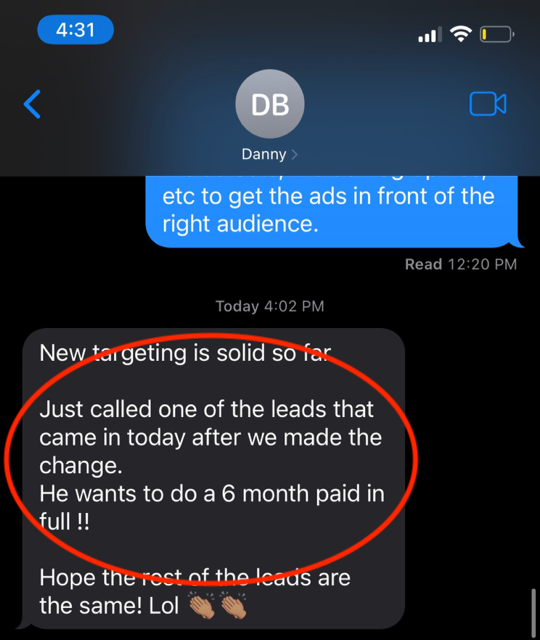Viewport: 540px width, 640px height.
Task: Tap the Read 12:20 PM receipt
Action: click(x=461, y=264)
